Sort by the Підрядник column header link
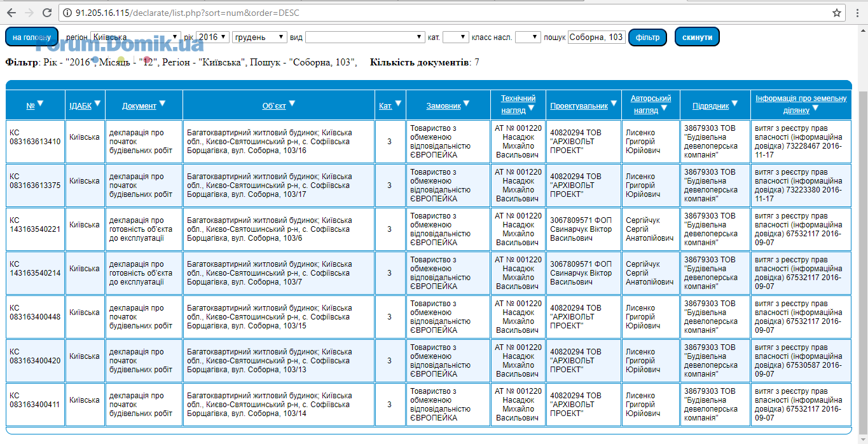 [x=711, y=106]
